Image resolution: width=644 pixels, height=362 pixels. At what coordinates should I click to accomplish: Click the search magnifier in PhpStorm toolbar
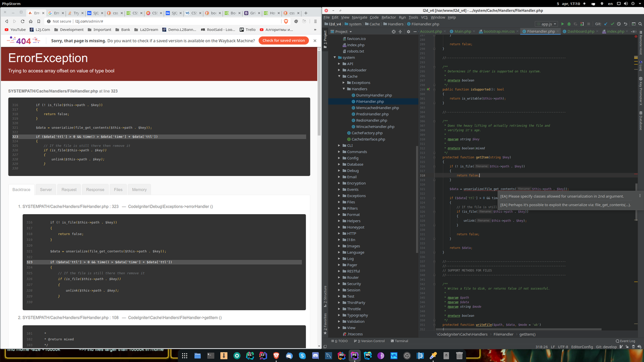(640, 24)
